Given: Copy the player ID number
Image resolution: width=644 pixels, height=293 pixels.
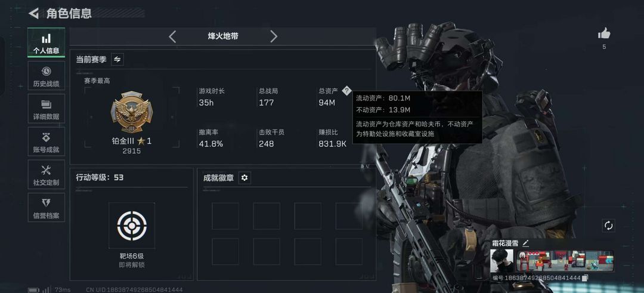Looking at the screenshot, I should (x=586, y=278).
